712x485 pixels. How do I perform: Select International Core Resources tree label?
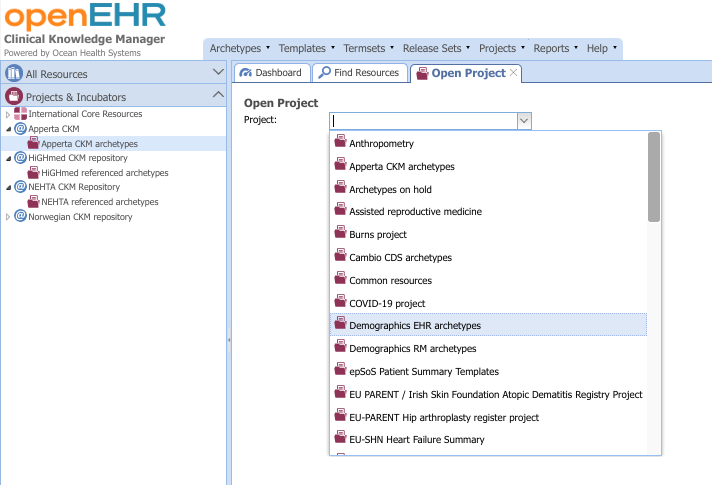[85, 114]
